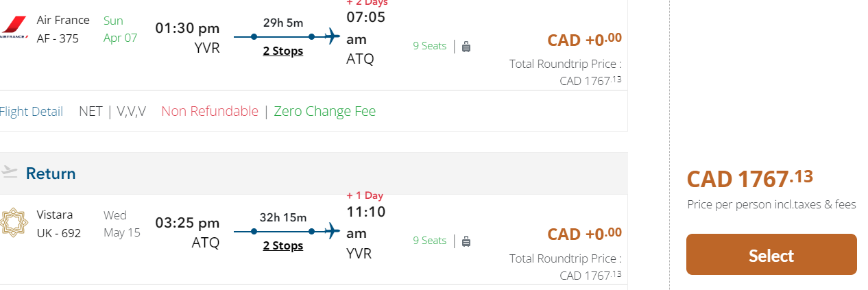
Task: Click the baggage icon on Vistara flight
Action: [x=466, y=241]
